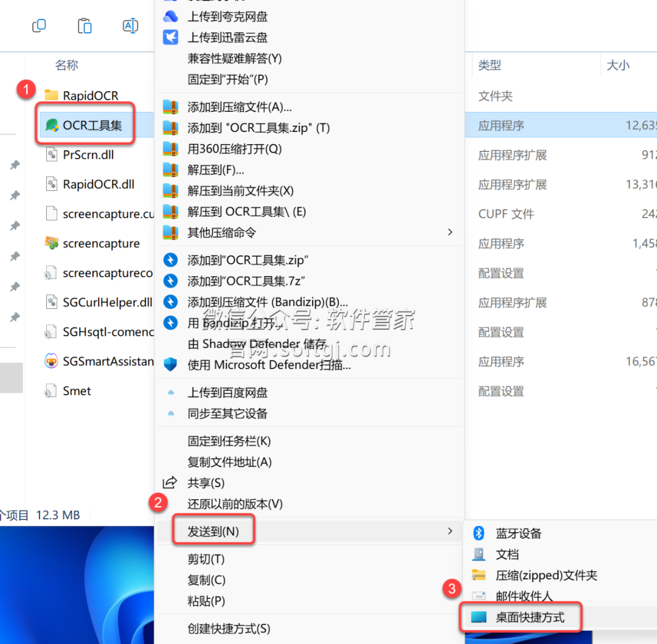Click the Paste icon in Explorer toolbar
Image resolution: width=657 pixels, height=644 pixels.
click(85, 26)
